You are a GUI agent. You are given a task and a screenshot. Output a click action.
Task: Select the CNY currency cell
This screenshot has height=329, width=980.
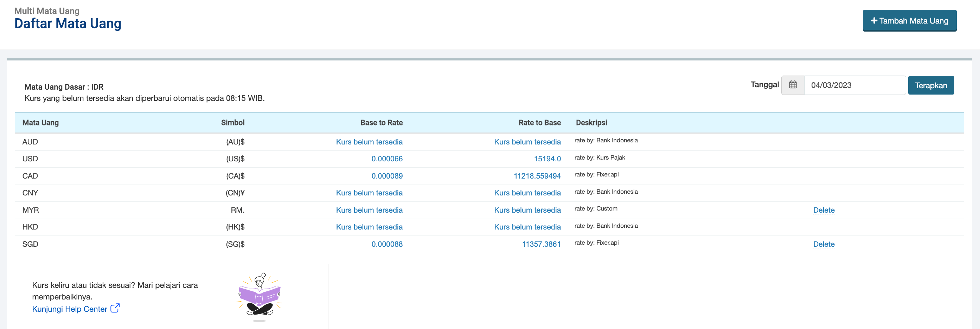pos(30,193)
